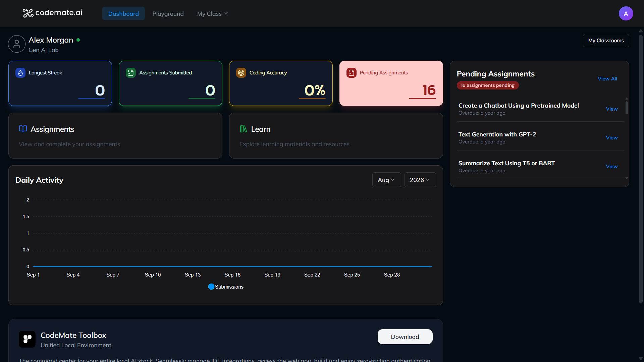
Task: Click the pink Pending Assignments stat card
Action: (x=391, y=83)
